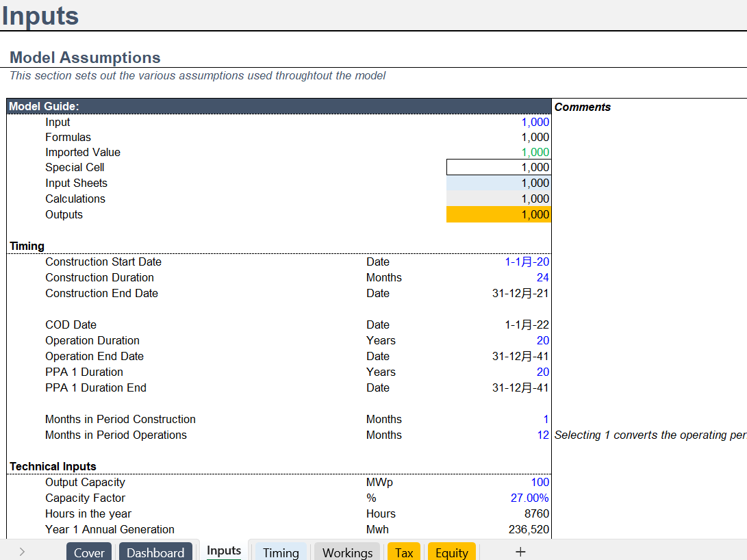This screenshot has height=560, width=747.
Task: Select the Comments column header
Action: pos(582,107)
